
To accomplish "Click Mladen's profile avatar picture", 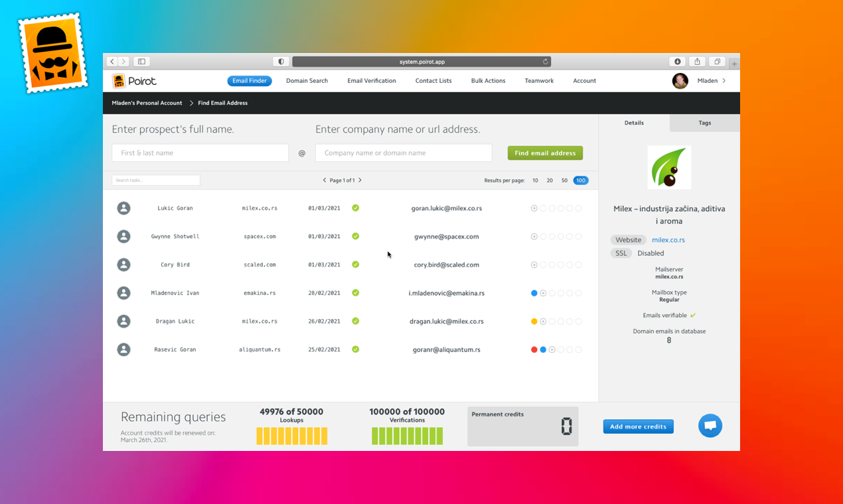I will coord(680,81).
